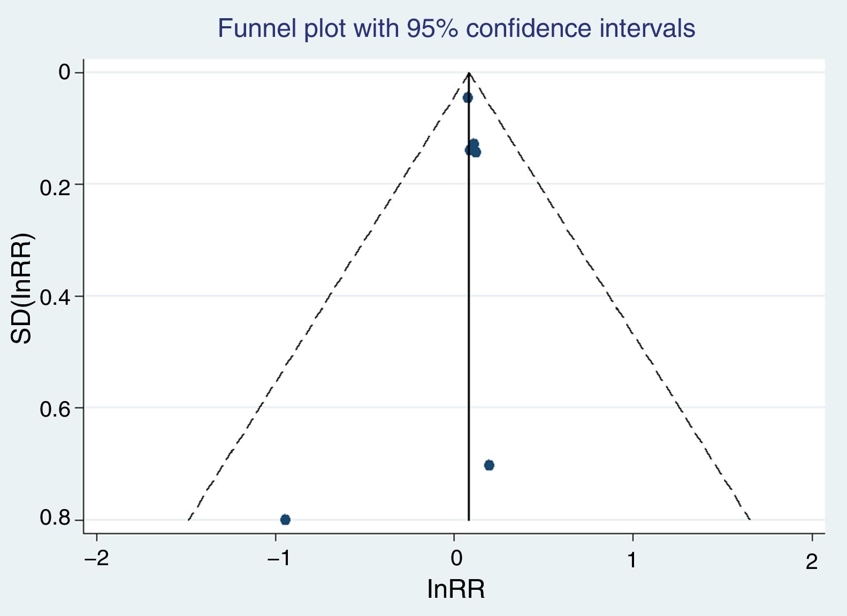Click the SD(lnRR) y-axis label
The height and width of the screenshot is (616, 847).
[x=21, y=289]
